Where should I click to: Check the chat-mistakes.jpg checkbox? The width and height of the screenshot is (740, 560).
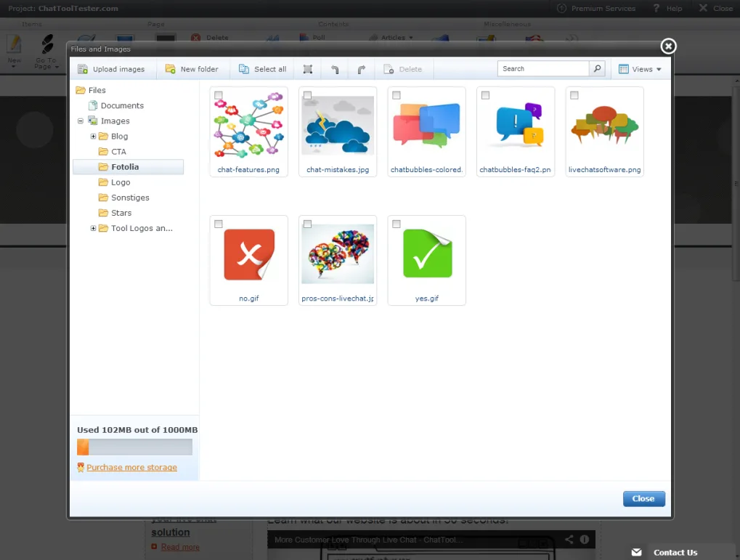[x=308, y=95]
